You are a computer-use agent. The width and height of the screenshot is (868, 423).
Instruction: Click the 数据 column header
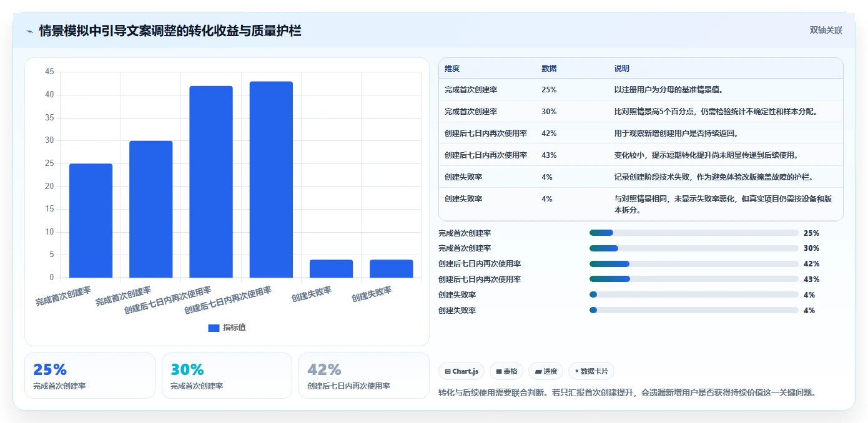point(549,69)
